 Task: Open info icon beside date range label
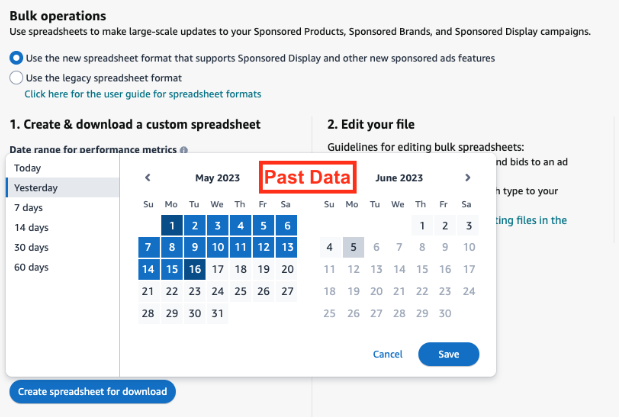(x=184, y=150)
